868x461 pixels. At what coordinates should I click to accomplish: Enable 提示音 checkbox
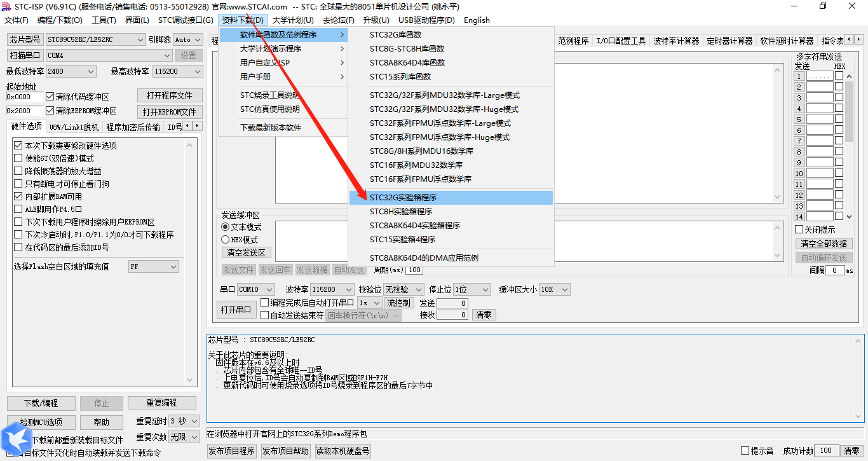745,451
